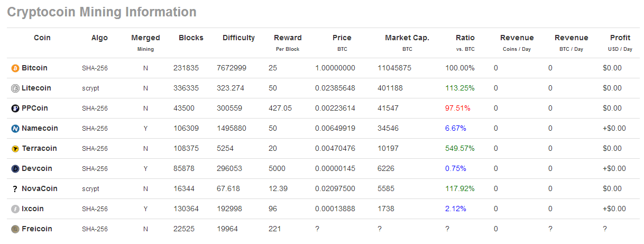
Task: Click the Ixcoin logo icon
Action: pyautogui.click(x=15, y=209)
